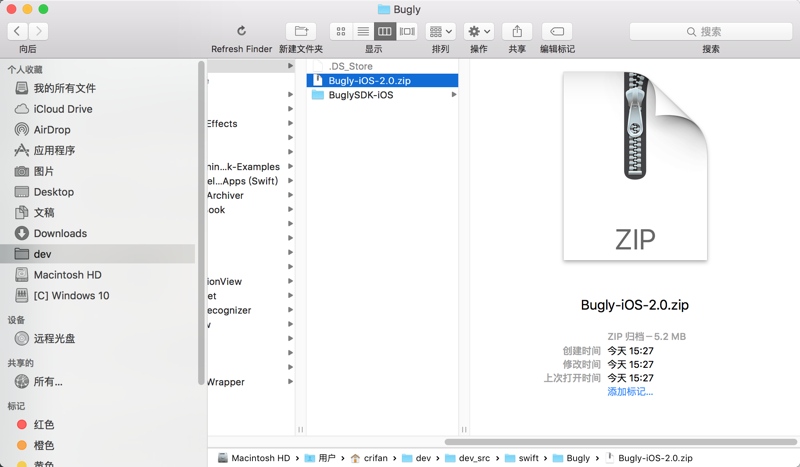The height and width of the screenshot is (467, 800).
Task: Click the 添加标记... link
Action: [x=630, y=391]
